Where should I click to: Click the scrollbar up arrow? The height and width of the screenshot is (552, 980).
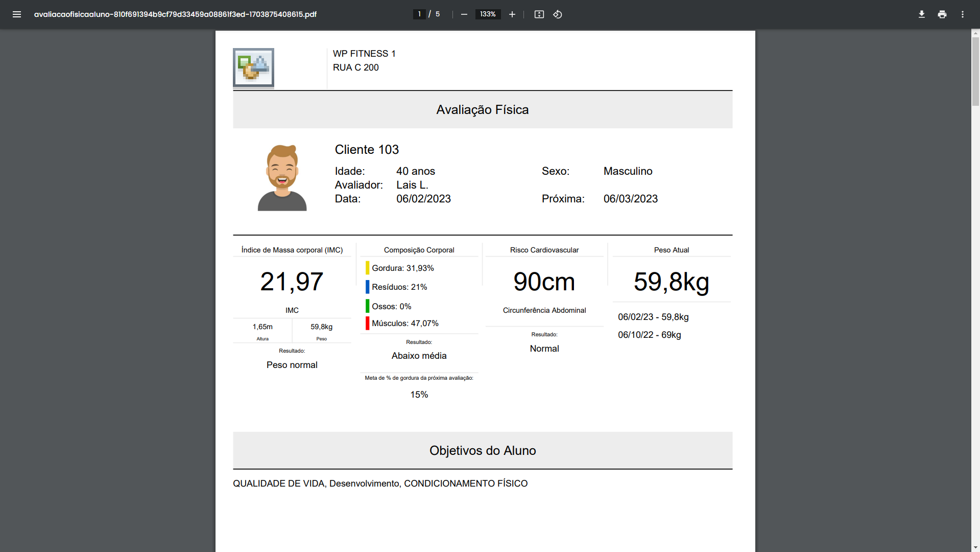(x=975, y=33)
